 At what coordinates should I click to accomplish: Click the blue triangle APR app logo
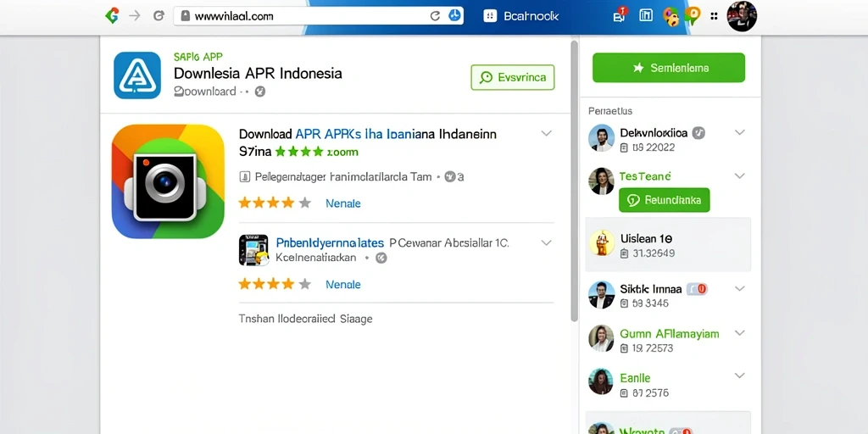[x=137, y=75]
